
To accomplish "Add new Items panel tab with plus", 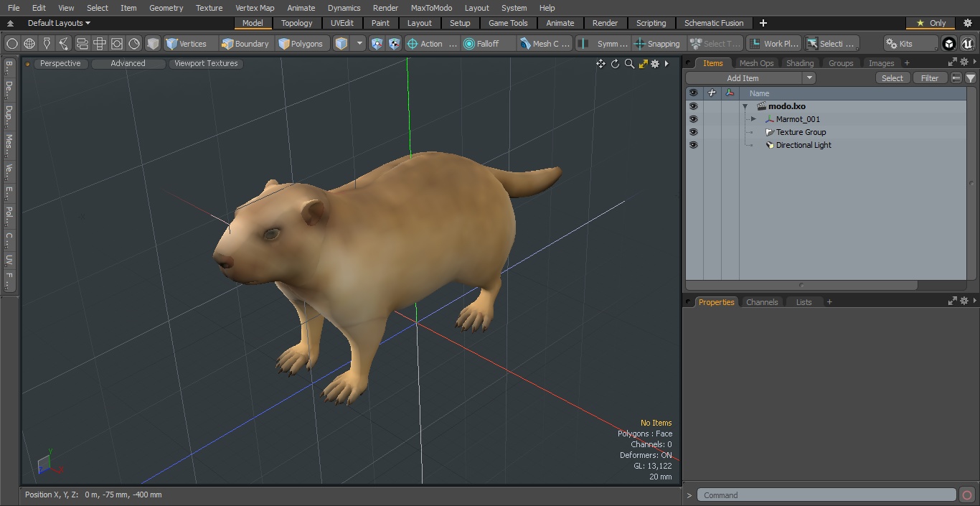I will [907, 63].
